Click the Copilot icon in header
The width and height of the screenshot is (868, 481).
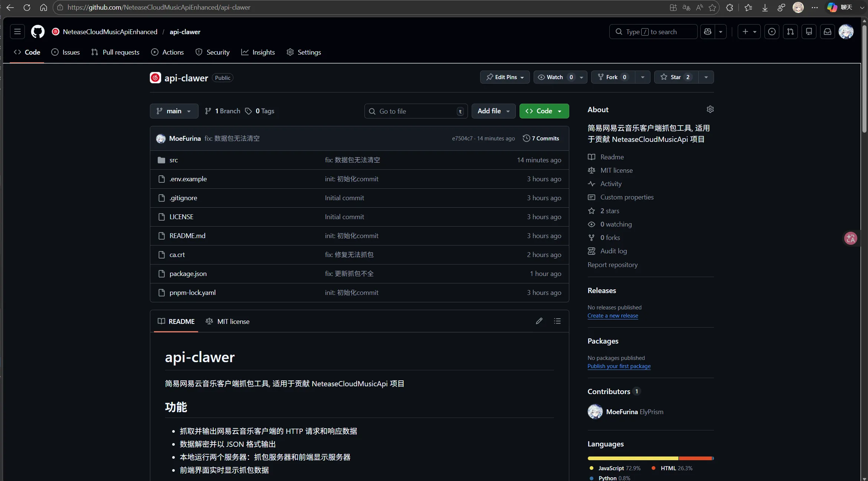[x=708, y=32]
